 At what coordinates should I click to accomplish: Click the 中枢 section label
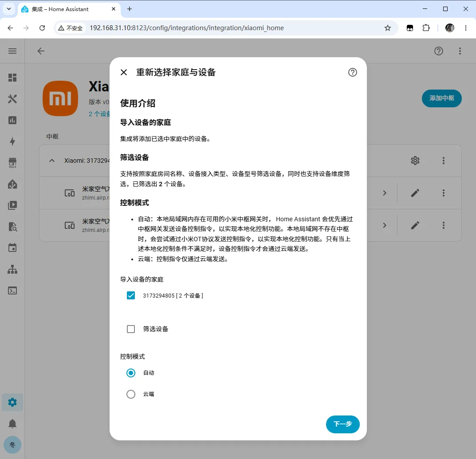tap(52, 137)
